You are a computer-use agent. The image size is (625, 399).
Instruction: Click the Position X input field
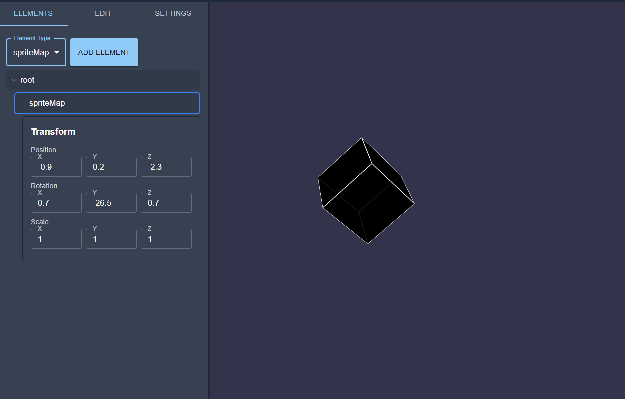(x=56, y=167)
